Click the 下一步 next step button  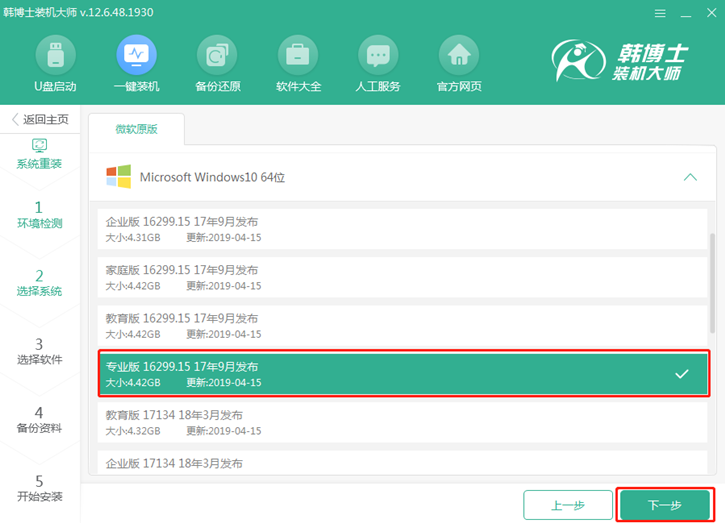point(665,505)
